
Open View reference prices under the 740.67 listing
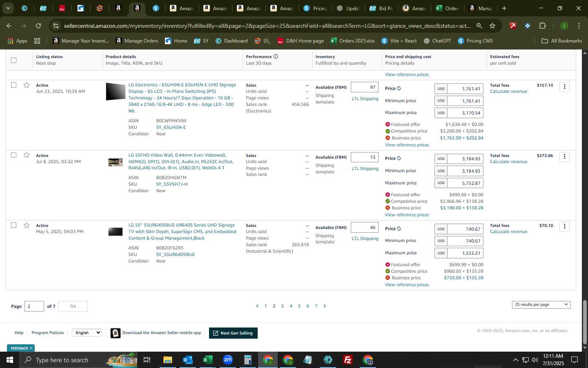[407, 285]
